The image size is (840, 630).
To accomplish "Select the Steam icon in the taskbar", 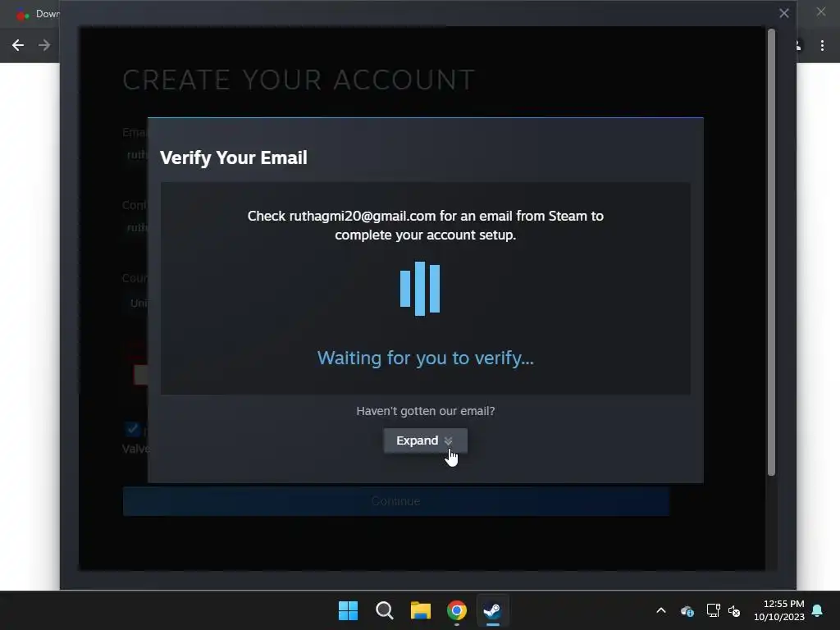I will 493,610.
